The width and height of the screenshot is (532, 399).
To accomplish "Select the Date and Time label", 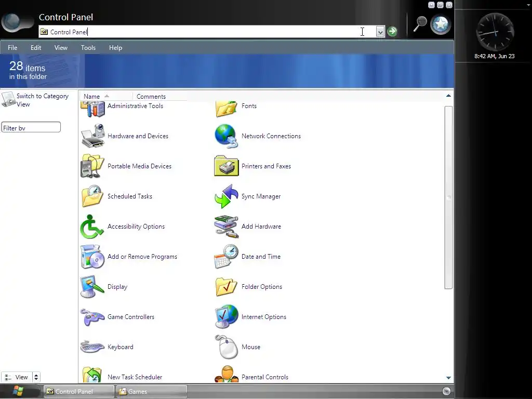I will (x=261, y=257).
